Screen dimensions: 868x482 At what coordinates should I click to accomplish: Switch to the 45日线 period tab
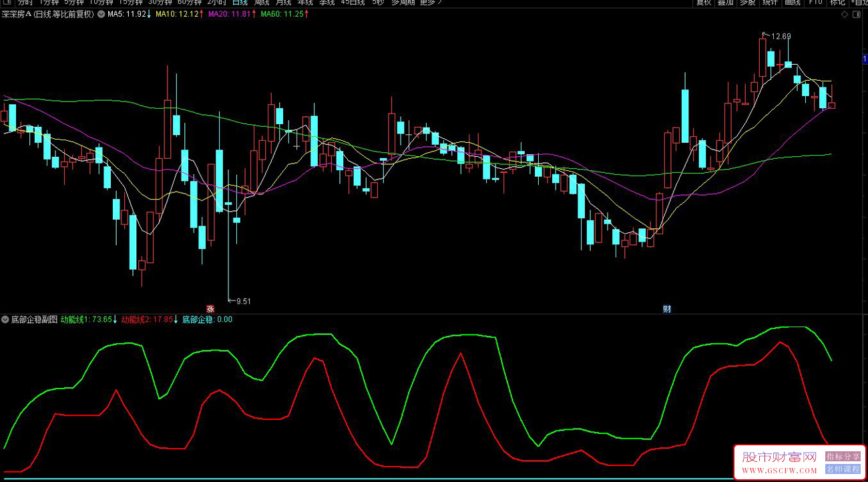353,3
